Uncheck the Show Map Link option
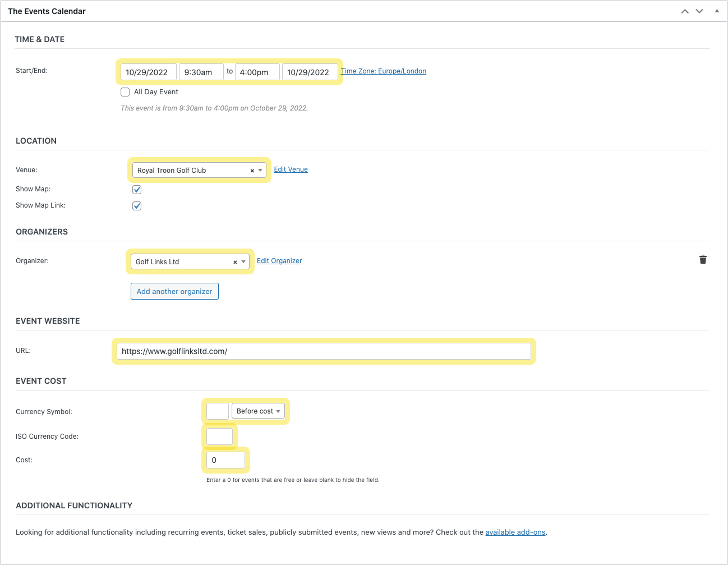The height and width of the screenshot is (565, 728). [x=137, y=205]
